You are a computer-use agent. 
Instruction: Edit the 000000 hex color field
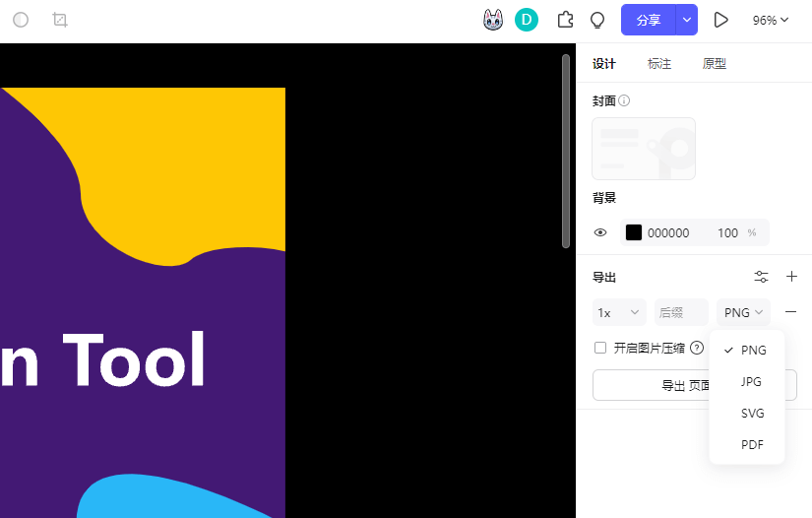(668, 233)
